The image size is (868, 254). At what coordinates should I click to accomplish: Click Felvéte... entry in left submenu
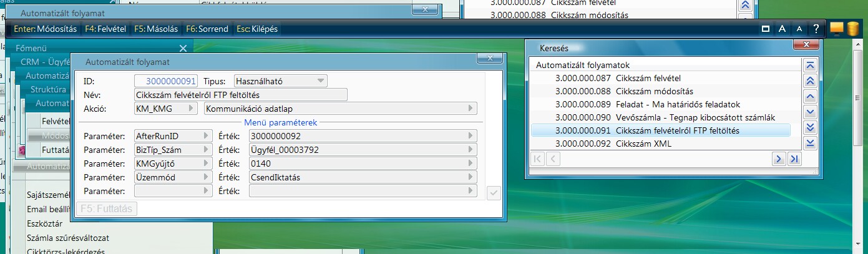(x=56, y=121)
